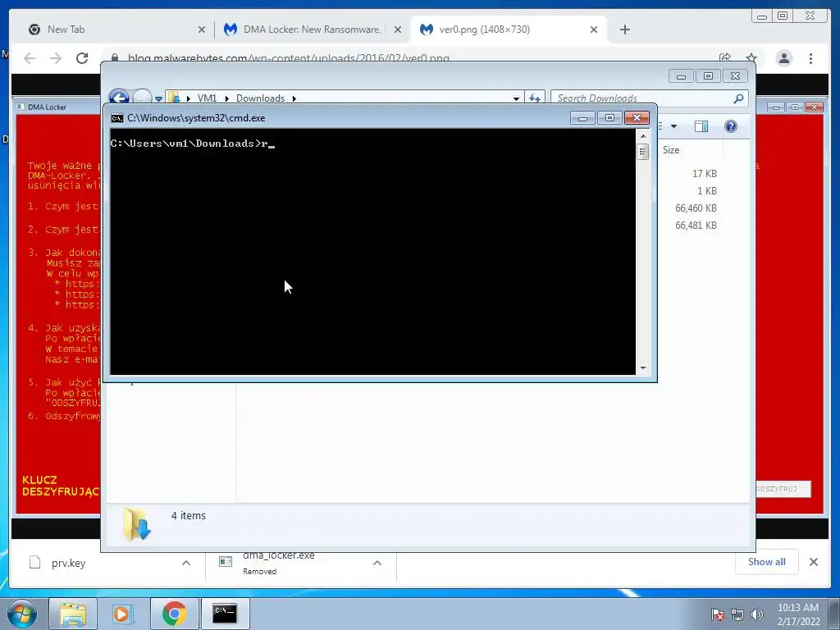Share this page from Chrome toolbar

point(725,58)
